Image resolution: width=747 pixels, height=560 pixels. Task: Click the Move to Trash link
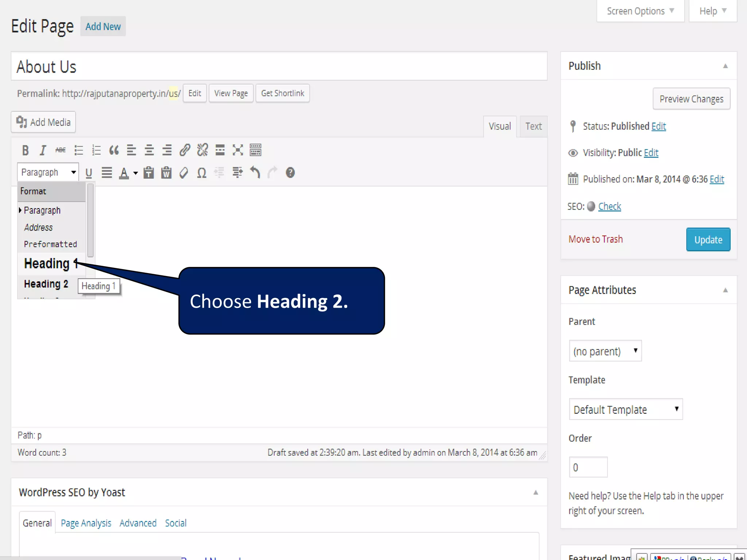[596, 239]
